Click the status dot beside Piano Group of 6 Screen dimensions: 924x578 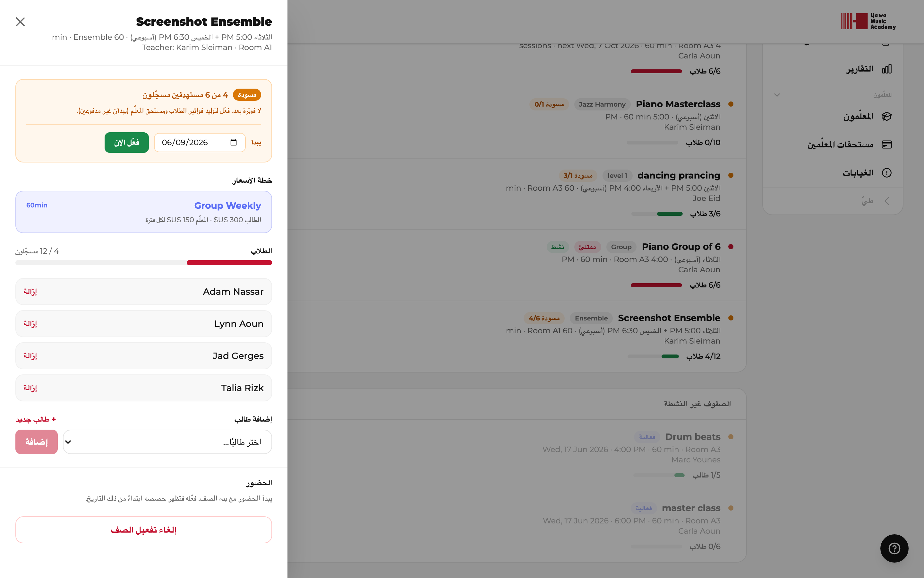tap(731, 247)
